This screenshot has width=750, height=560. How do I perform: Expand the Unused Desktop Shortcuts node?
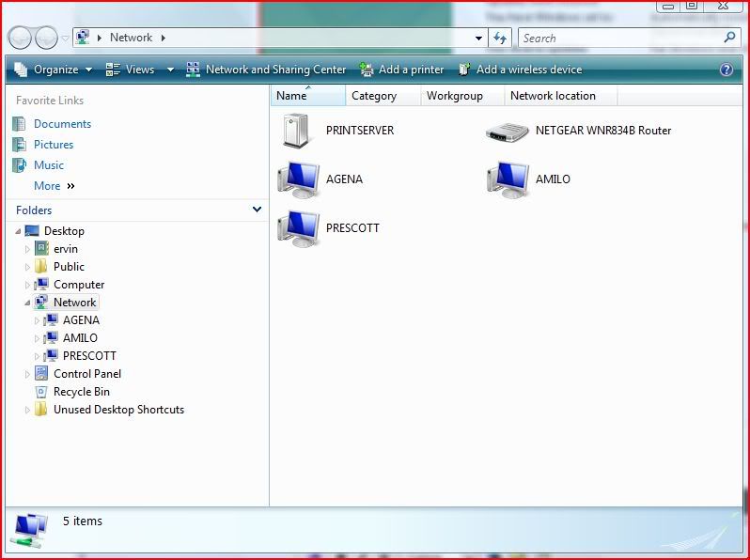(27, 410)
